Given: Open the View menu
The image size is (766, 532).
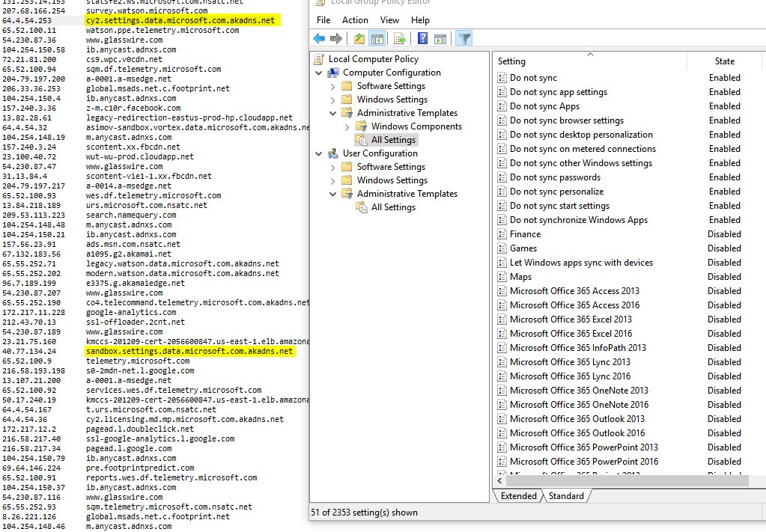Looking at the screenshot, I should pos(389,20).
